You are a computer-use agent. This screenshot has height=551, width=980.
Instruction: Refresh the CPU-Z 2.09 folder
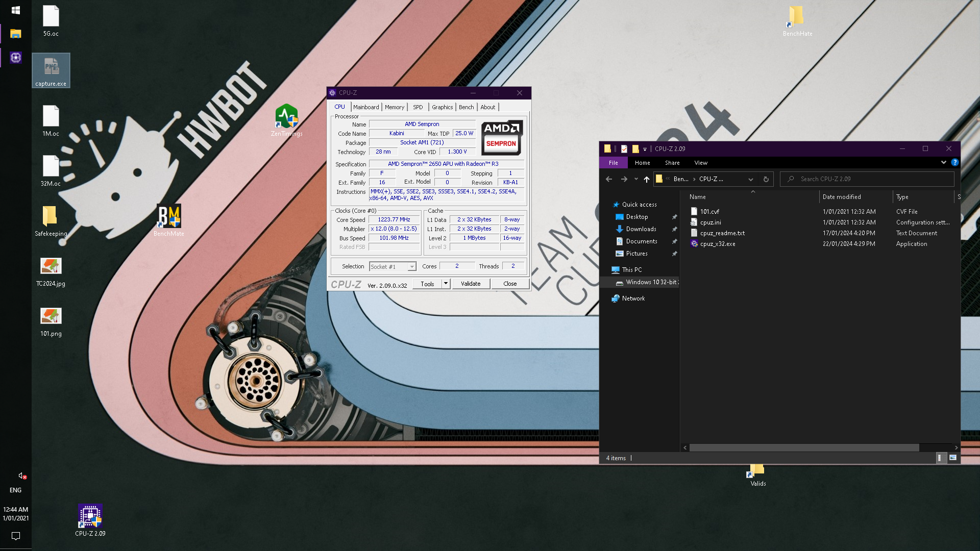[x=766, y=179]
